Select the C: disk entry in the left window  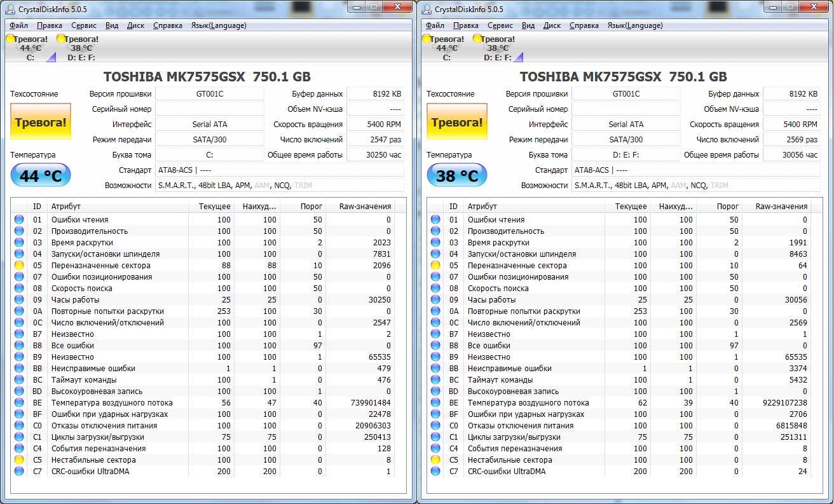pyautogui.click(x=30, y=48)
